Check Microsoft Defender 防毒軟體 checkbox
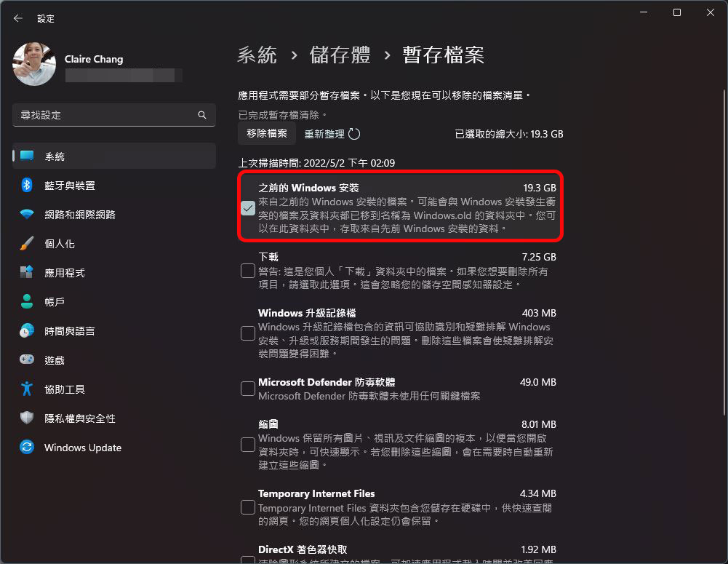Viewport: 728px width, 564px height. 248,389
